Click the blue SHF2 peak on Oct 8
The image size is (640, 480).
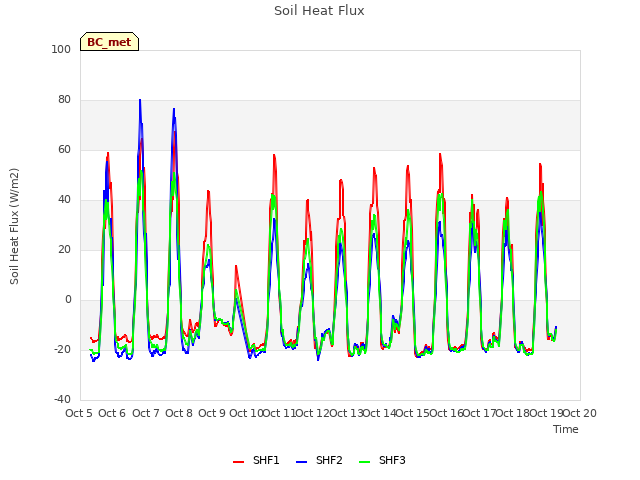point(174,109)
